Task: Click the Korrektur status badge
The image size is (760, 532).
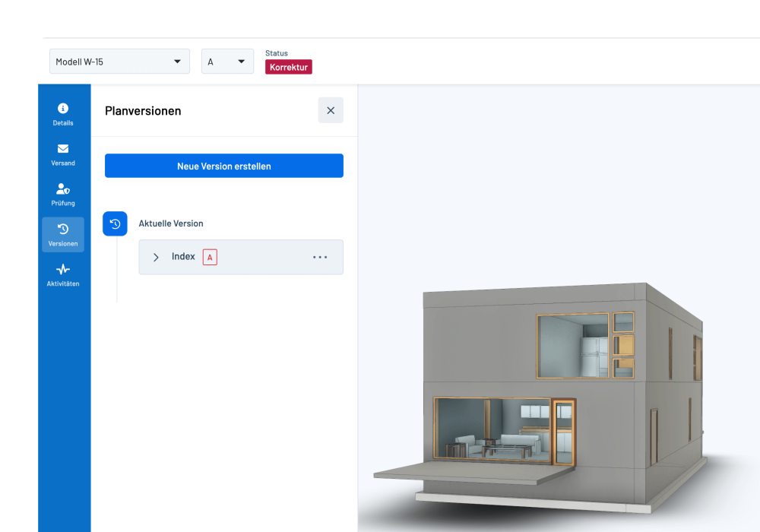Action: click(x=289, y=67)
